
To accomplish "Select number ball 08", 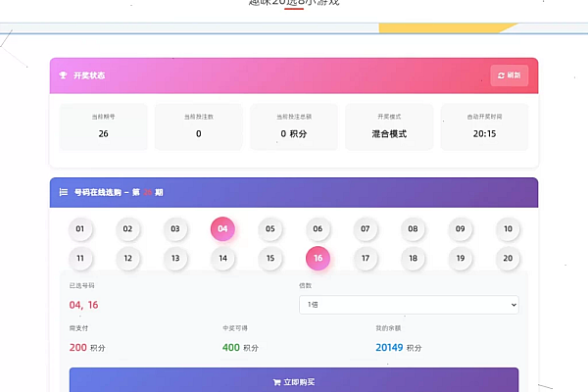I will (413, 228).
